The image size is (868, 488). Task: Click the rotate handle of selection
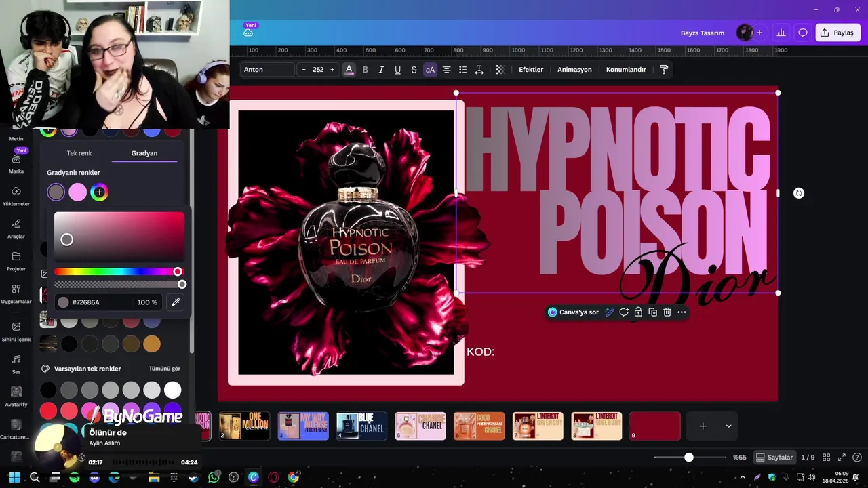coord(799,193)
